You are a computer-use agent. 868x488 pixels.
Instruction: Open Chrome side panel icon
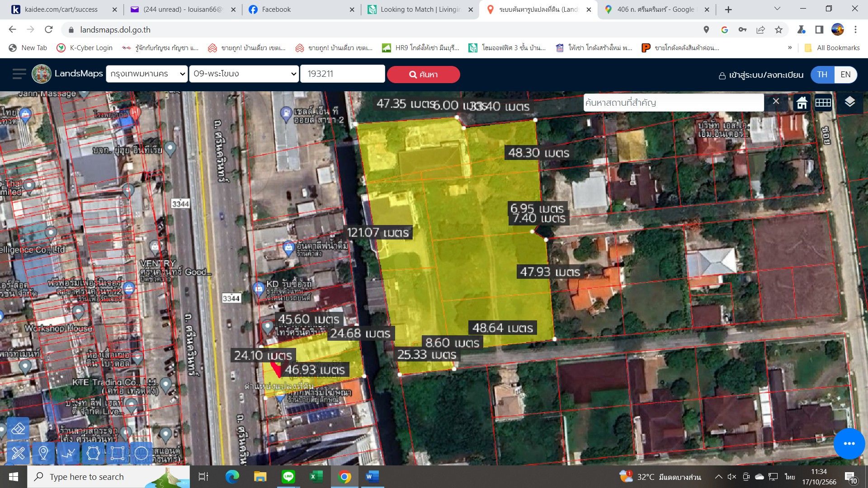[x=819, y=30]
